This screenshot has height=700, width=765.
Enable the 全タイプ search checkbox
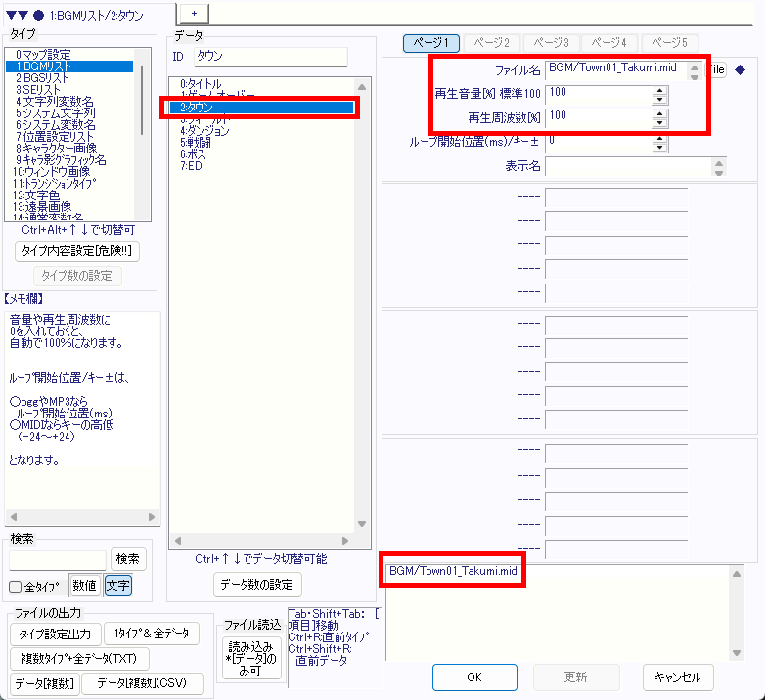(16, 587)
